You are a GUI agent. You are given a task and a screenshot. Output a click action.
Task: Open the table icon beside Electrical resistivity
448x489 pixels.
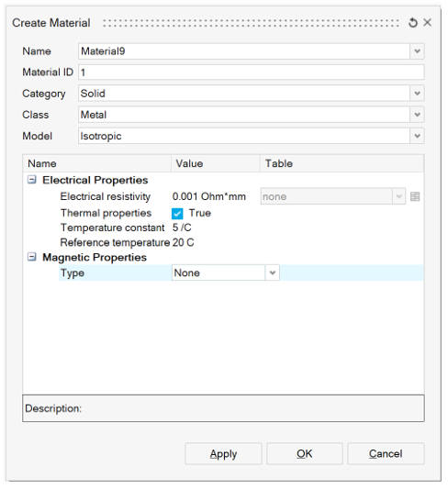pos(415,196)
